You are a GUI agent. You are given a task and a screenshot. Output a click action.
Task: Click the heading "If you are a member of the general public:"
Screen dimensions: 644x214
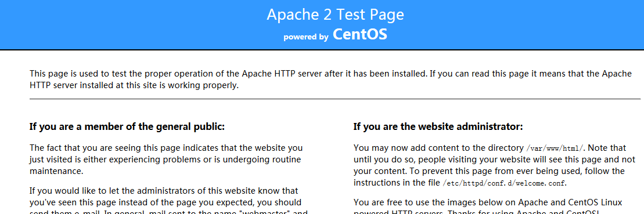127,126
